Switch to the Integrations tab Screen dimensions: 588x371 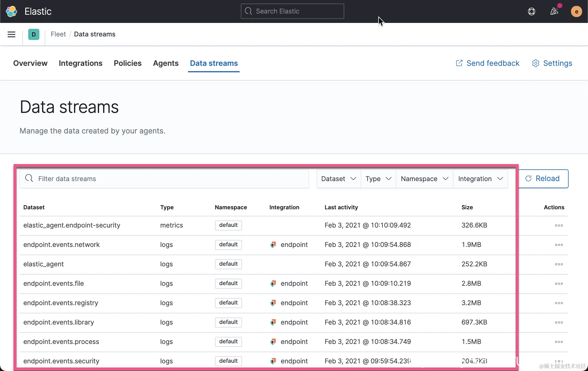80,63
